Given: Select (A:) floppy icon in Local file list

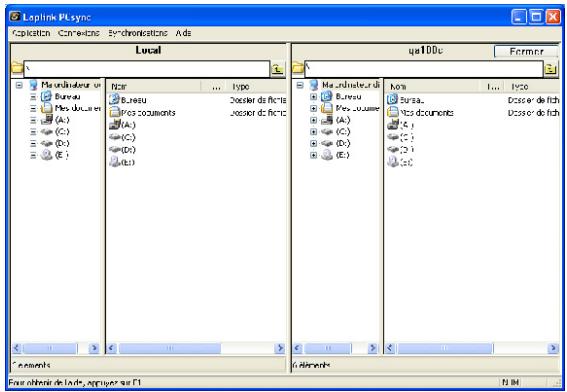Looking at the screenshot, I should (114, 125).
